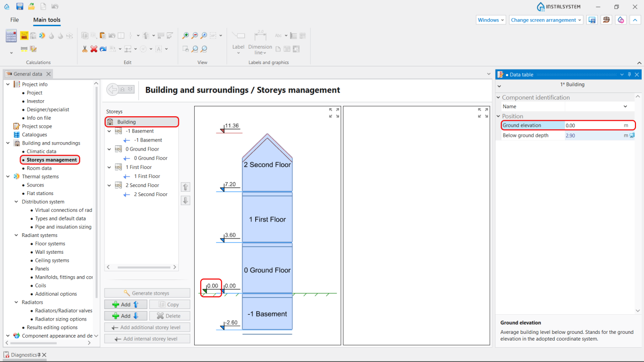Expand the diagram view with corner arrows
The height and width of the screenshot is (362, 644).
(334, 113)
